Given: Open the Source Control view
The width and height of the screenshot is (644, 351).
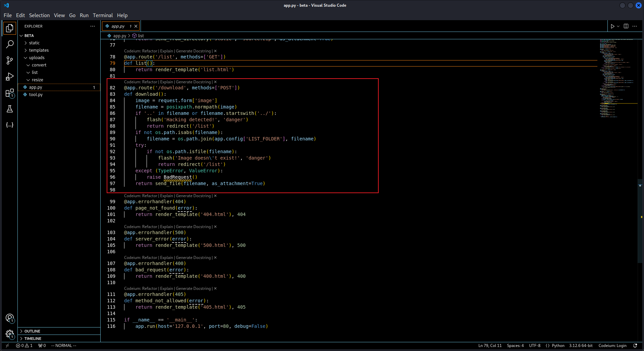Looking at the screenshot, I should pyautogui.click(x=10, y=60).
